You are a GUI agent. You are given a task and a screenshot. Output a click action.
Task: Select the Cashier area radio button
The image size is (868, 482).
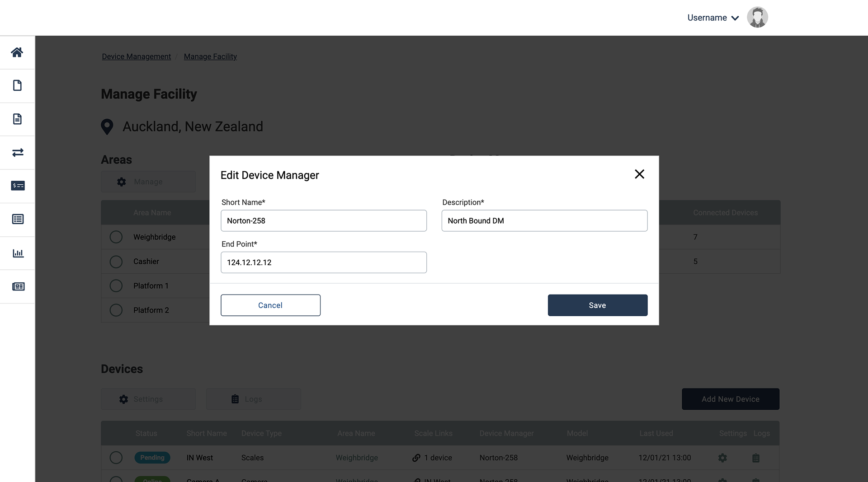116,262
